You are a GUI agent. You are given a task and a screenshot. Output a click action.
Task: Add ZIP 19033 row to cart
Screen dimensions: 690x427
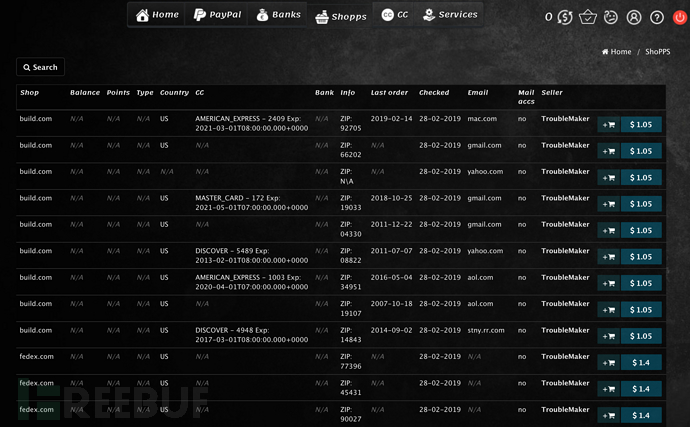(609, 204)
